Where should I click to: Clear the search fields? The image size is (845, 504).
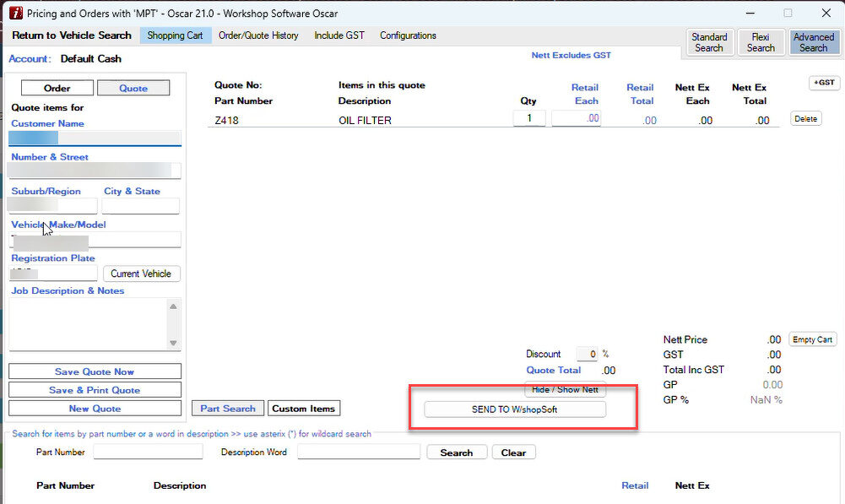point(513,453)
